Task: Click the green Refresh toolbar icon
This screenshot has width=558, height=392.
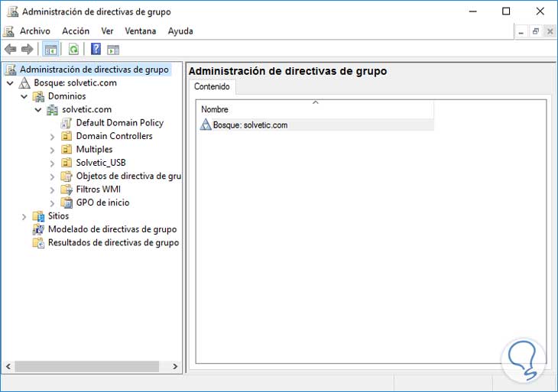Action: point(73,49)
